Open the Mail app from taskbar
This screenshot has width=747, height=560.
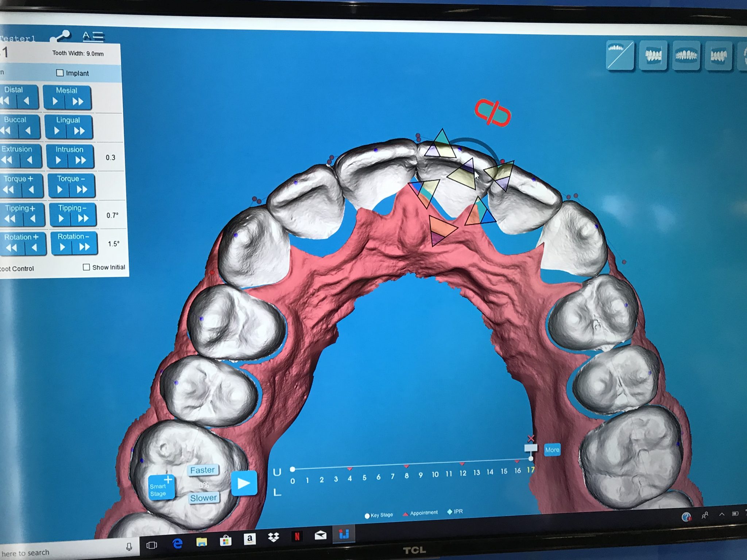[320, 535]
